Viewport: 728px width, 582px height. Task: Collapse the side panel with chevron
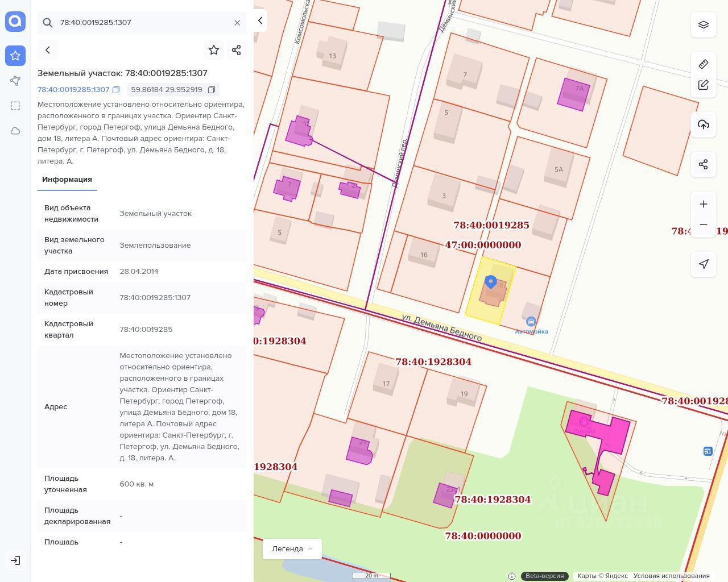260,20
